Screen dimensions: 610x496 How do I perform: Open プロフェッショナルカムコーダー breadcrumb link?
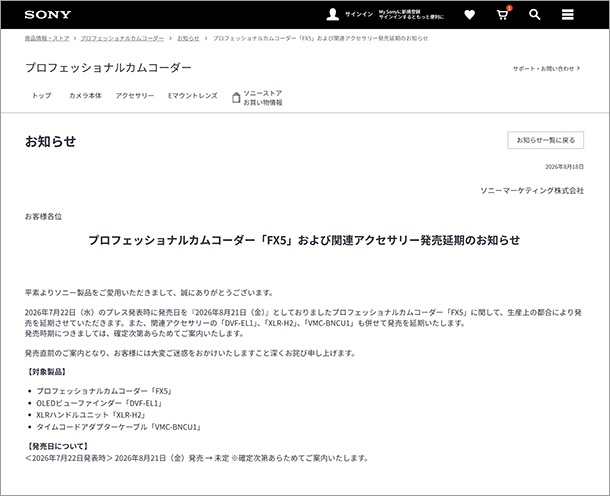[x=122, y=38]
